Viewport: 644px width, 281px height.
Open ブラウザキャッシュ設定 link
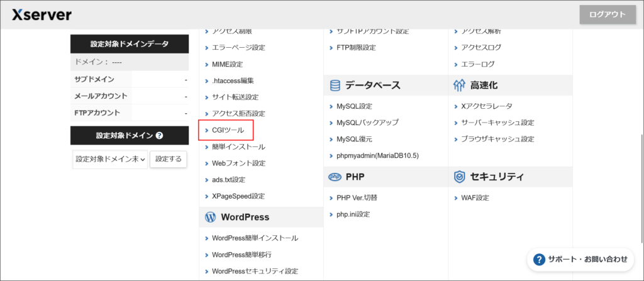(497, 140)
